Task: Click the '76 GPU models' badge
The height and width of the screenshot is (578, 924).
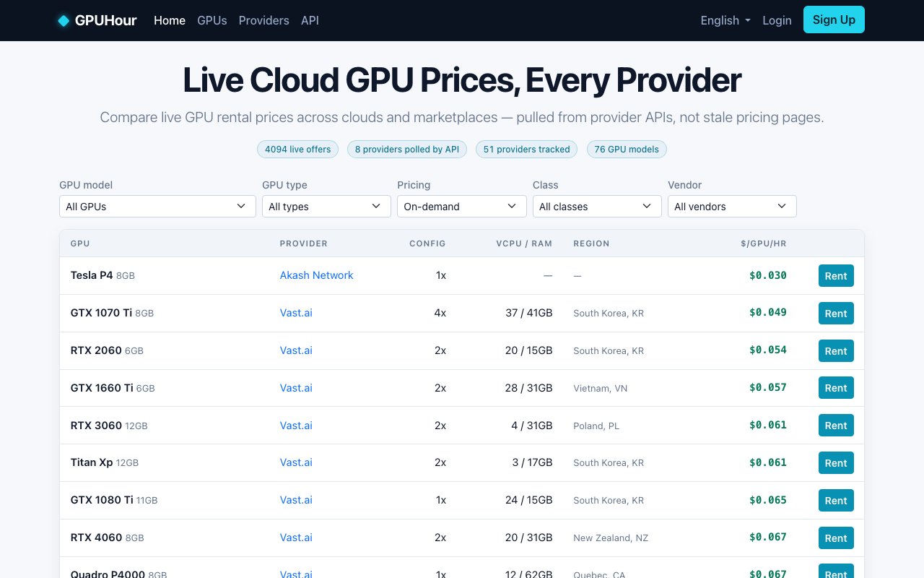Action: tap(627, 150)
